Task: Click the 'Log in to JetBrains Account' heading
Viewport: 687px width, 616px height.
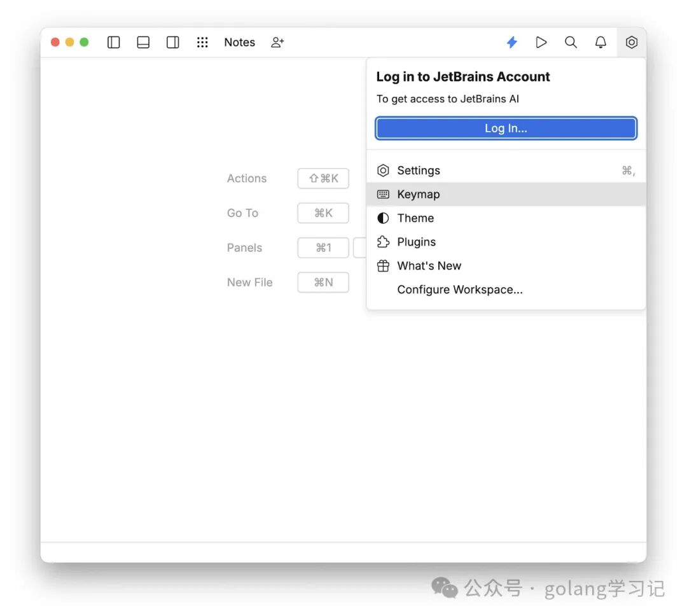Action: [463, 77]
